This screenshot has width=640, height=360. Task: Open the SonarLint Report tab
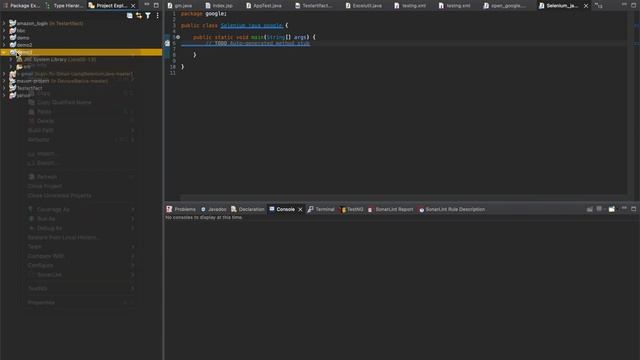point(391,209)
